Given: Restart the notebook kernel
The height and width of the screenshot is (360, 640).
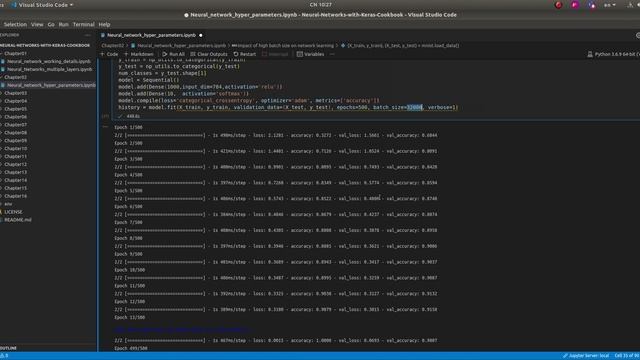Looking at the screenshot, I should coord(244,54).
